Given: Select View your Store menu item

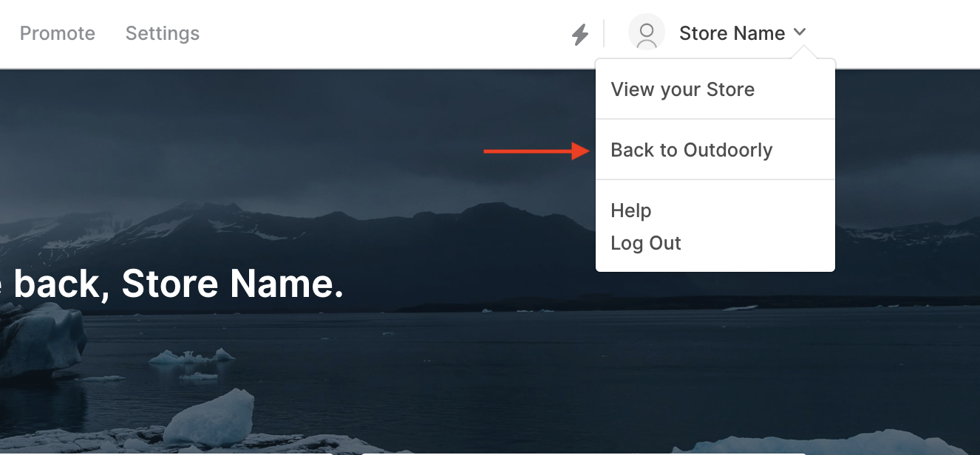Looking at the screenshot, I should click(x=682, y=89).
